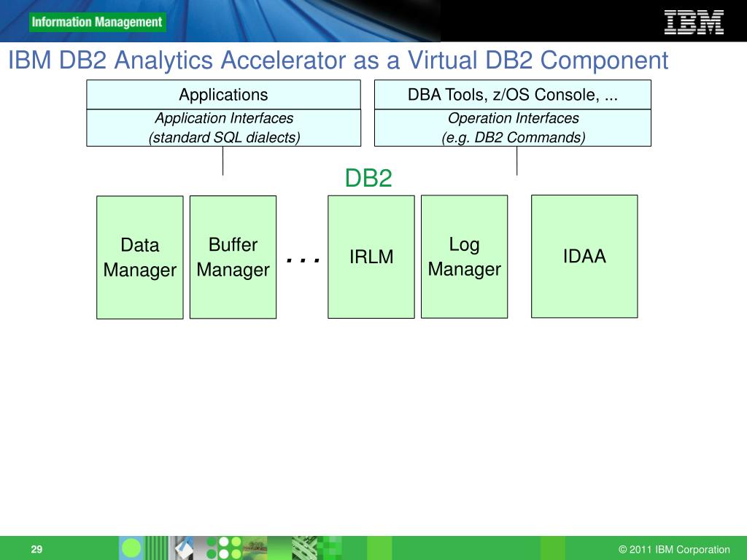Image resolution: width=747 pixels, height=560 pixels.
Task: Click the green circle footer tile
Action: [x=131, y=548]
